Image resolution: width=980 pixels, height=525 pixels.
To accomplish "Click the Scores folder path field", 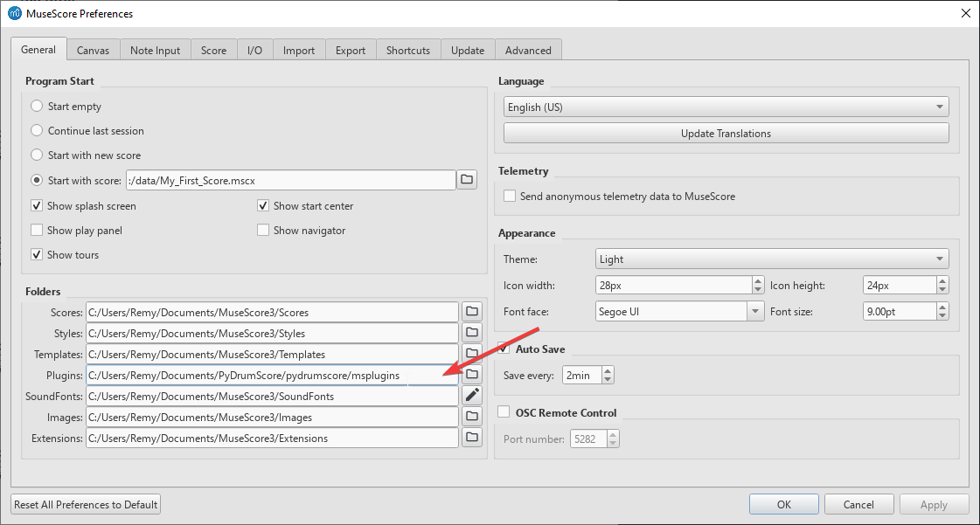I will pos(273,312).
